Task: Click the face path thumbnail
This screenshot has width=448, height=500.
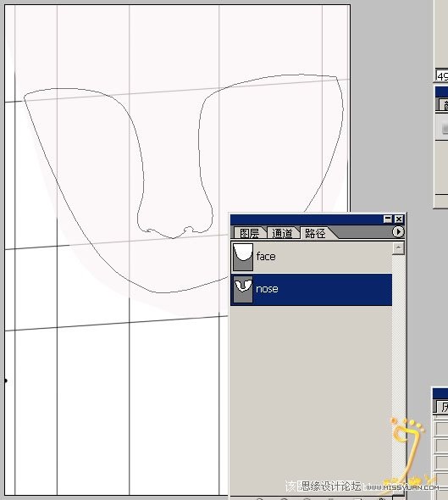Action: [243, 257]
